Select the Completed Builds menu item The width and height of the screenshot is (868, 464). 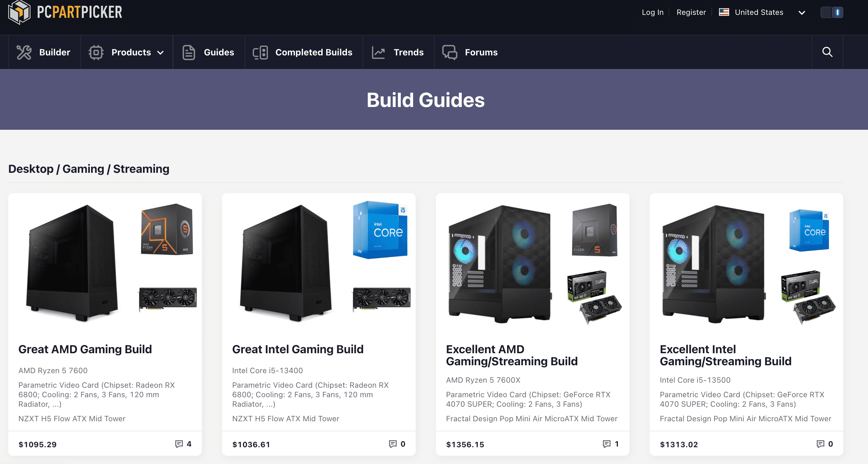click(x=313, y=52)
